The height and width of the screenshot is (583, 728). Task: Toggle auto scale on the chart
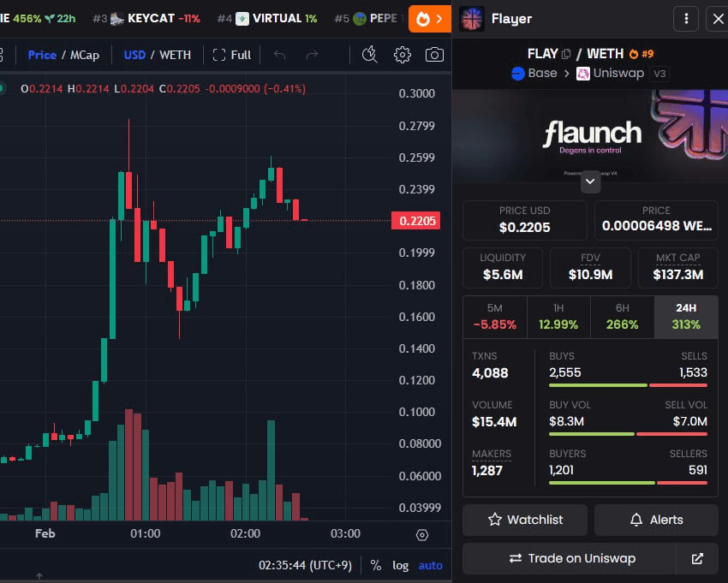(x=431, y=565)
